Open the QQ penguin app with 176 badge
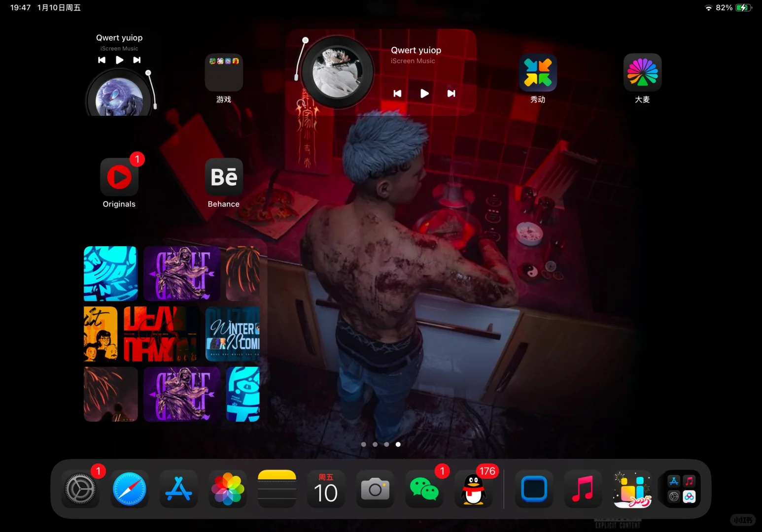The image size is (762, 532). pos(473,489)
